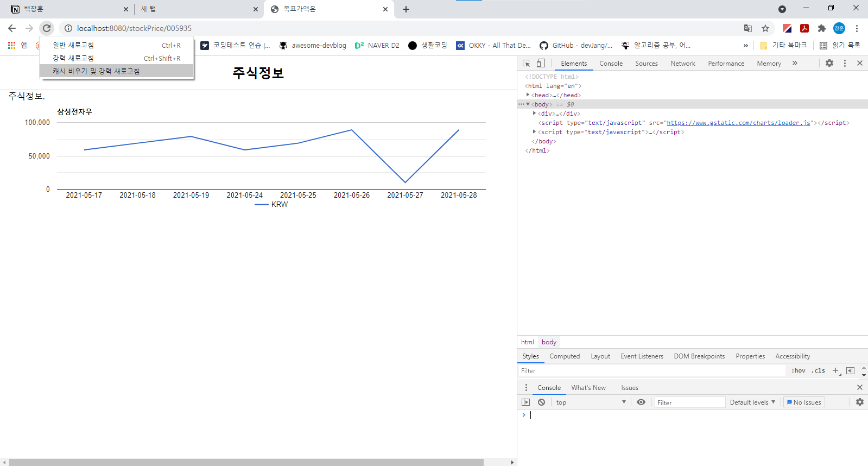Screen dimensions: 868x466
Task: Switch to the Memory tab
Action: (769, 64)
